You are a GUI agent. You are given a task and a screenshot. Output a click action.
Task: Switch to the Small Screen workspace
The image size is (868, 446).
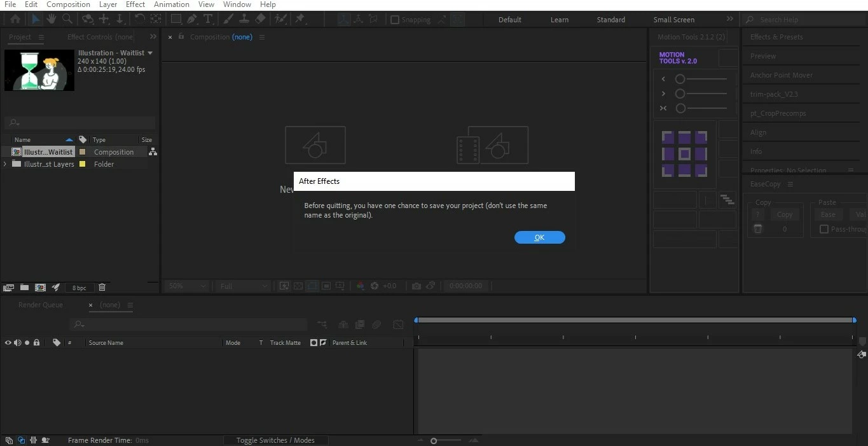(674, 20)
